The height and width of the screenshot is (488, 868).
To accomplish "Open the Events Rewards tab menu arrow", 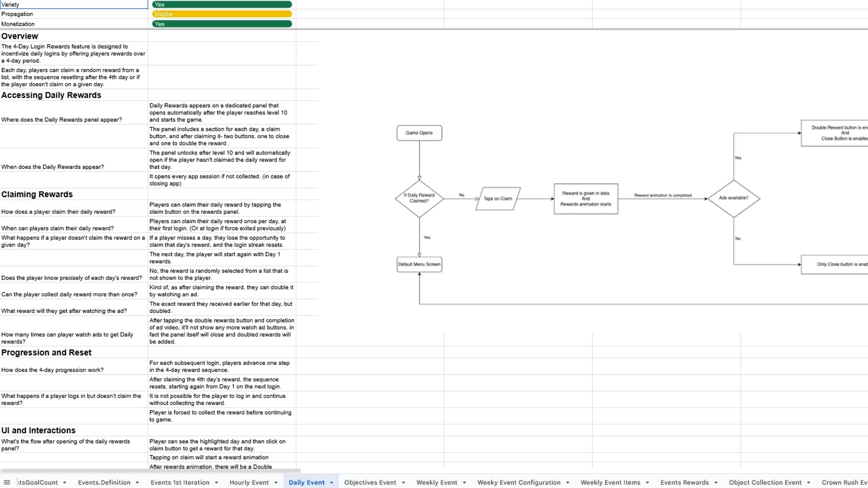I will coord(717,483).
